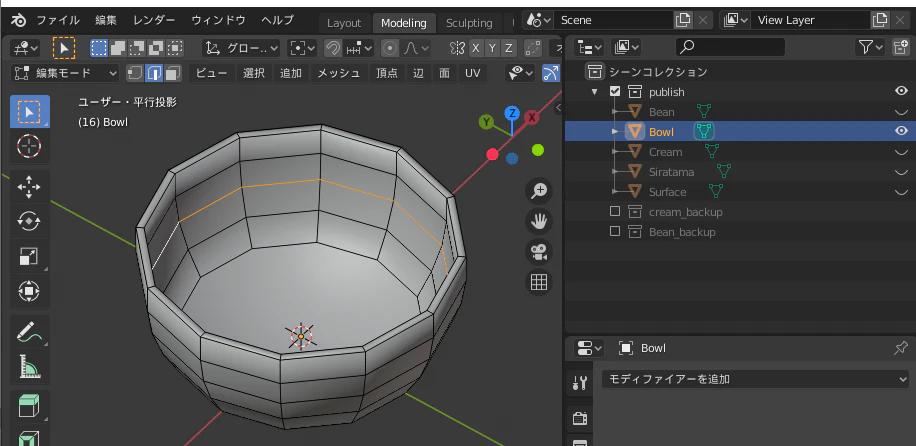Enable the cream_backup collection checkbox

(615, 212)
